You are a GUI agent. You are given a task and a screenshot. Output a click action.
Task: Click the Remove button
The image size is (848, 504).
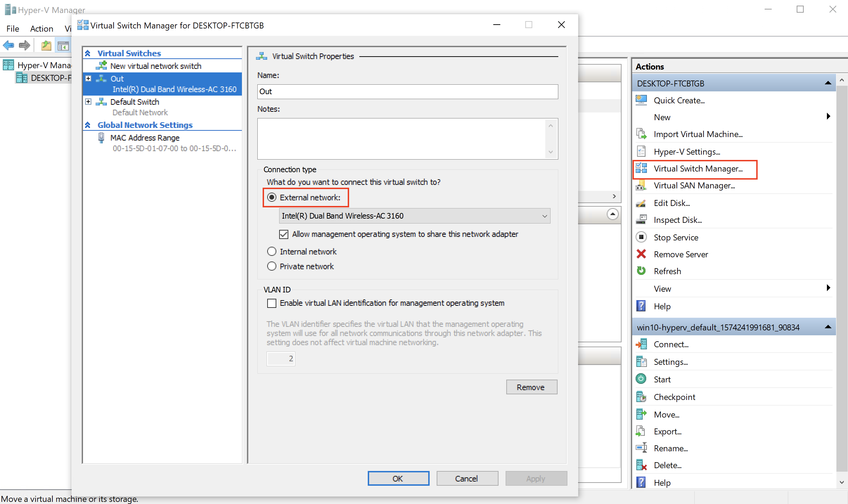pos(531,387)
